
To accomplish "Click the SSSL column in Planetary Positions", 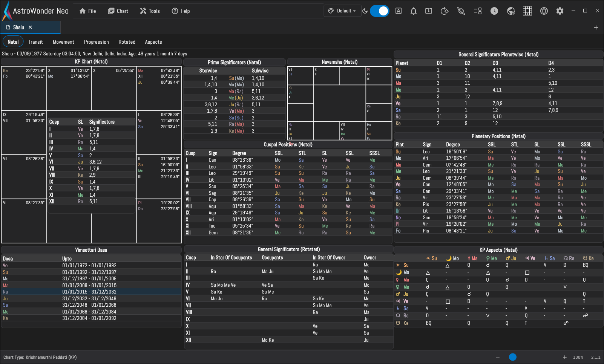I will coord(586,144).
